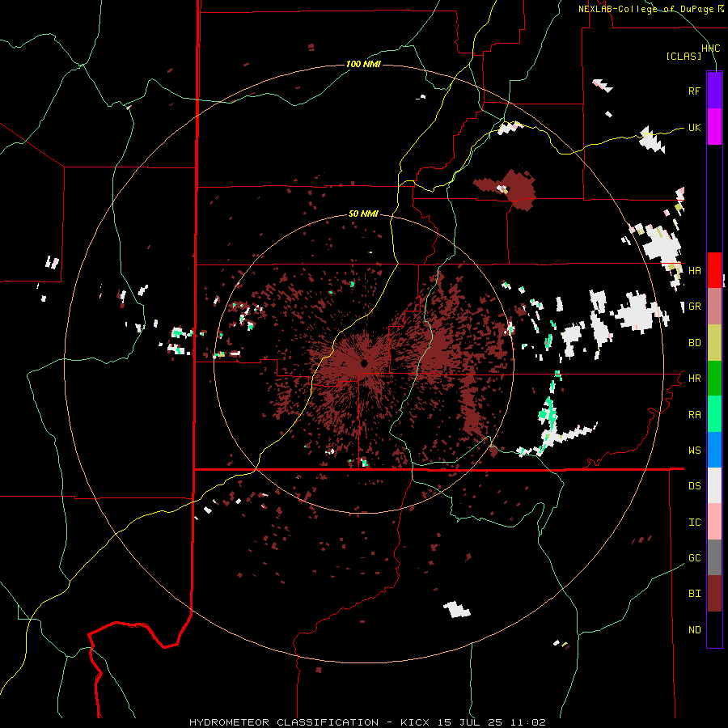Viewport: 728px width, 728px height.
Task: Click the gray GC legend swatch
Action: [x=714, y=557]
